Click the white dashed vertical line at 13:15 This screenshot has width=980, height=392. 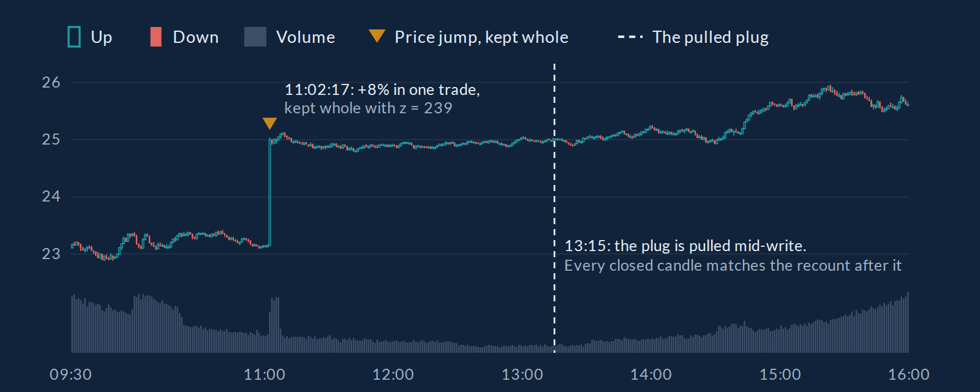tap(554, 208)
